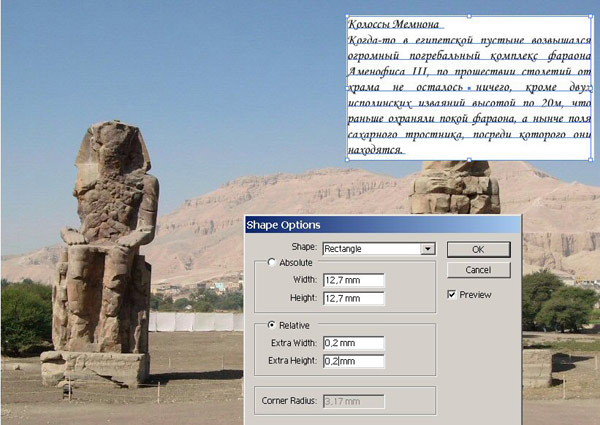Click the disabled Corner Radius field
Screen dimensions: 600x425
pyautogui.click(x=354, y=401)
